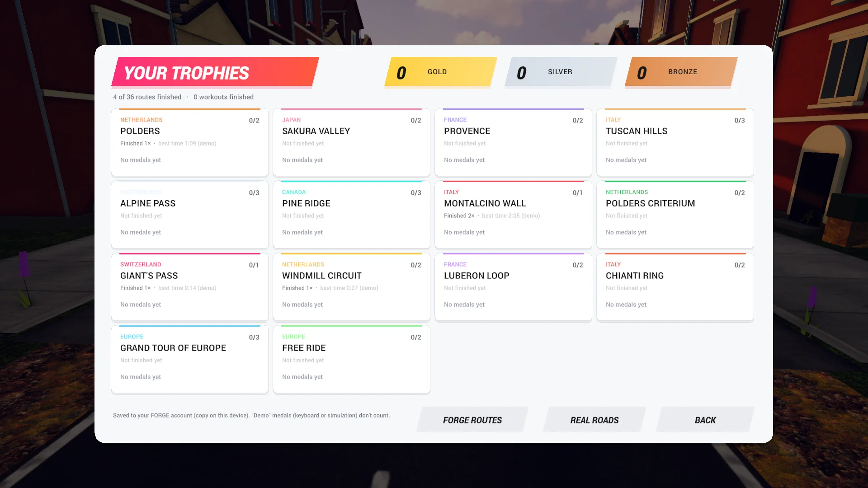Open the Tuscan Hills trophy card

(675, 142)
